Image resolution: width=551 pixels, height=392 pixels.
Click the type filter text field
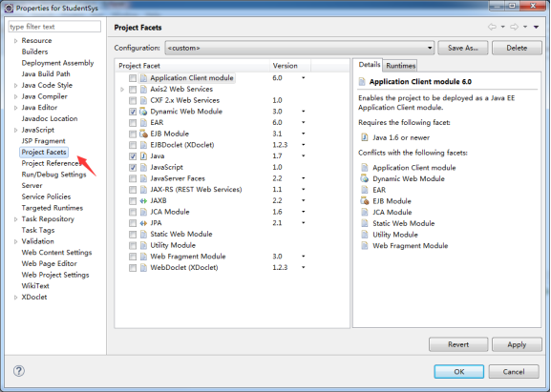54,27
